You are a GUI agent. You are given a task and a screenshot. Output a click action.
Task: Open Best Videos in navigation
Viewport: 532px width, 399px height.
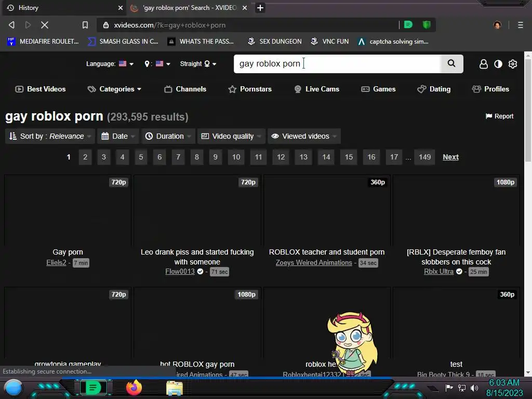tap(41, 89)
